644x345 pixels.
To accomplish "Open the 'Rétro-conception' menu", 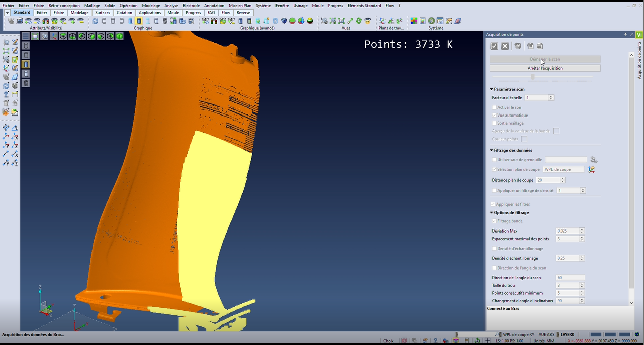I will point(64,5).
